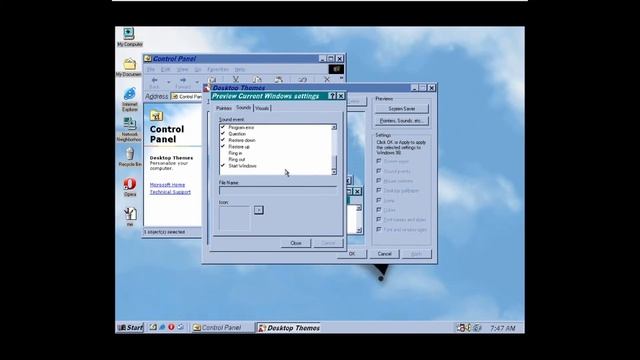The width and height of the screenshot is (640, 360).
Task: Open My Documents folder icon on desktop
Action: (x=129, y=67)
